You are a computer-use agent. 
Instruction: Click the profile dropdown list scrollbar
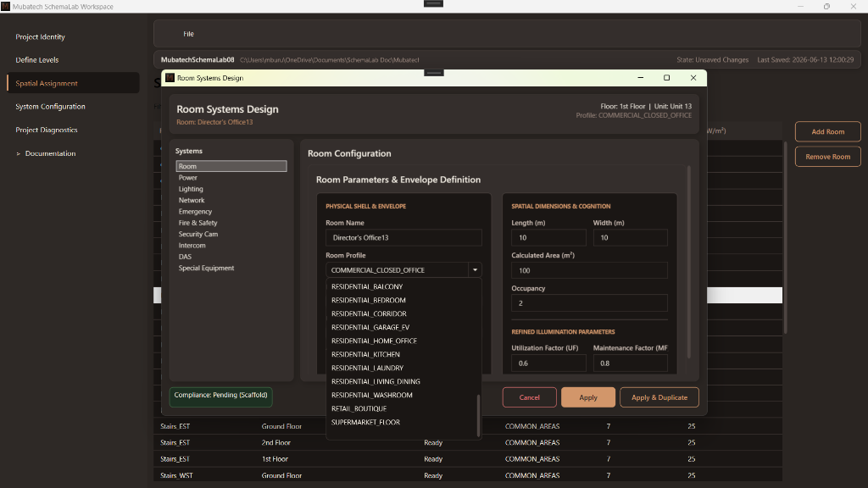point(479,415)
